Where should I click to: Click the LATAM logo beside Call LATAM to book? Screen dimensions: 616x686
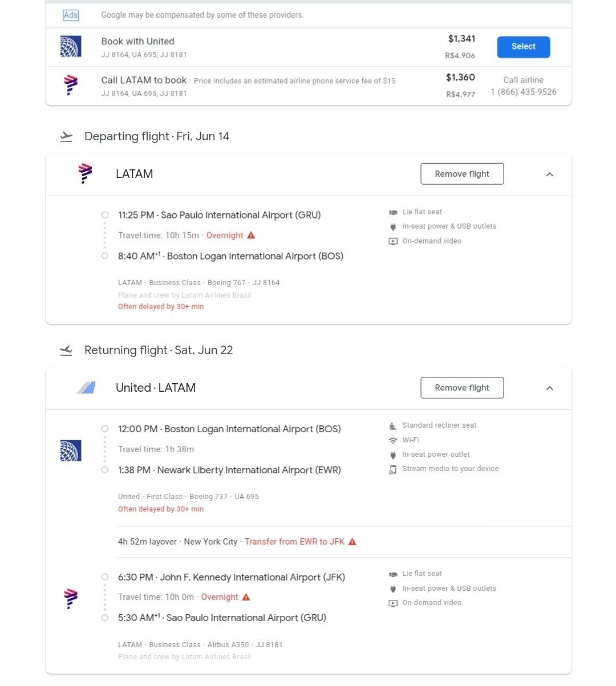click(71, 85)
